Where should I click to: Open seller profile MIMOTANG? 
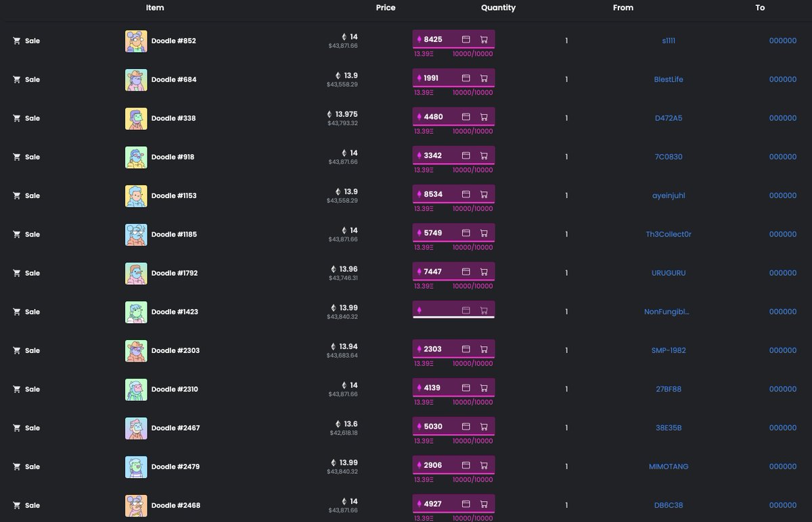669,467
